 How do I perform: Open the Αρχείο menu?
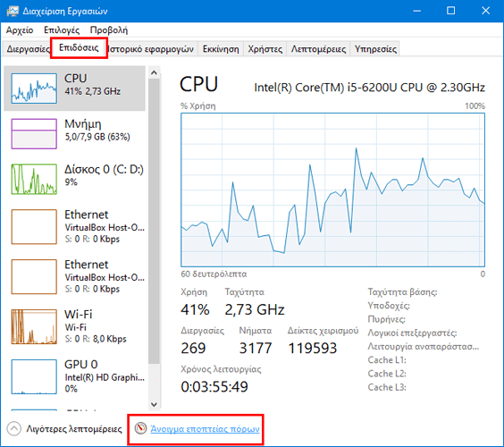[x=20, y=30]
